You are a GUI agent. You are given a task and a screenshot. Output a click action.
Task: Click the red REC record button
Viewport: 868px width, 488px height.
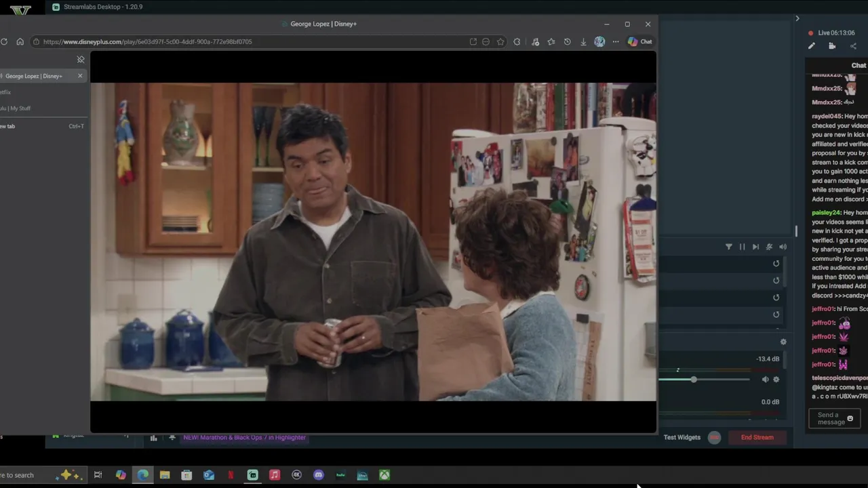pos(714,437)
